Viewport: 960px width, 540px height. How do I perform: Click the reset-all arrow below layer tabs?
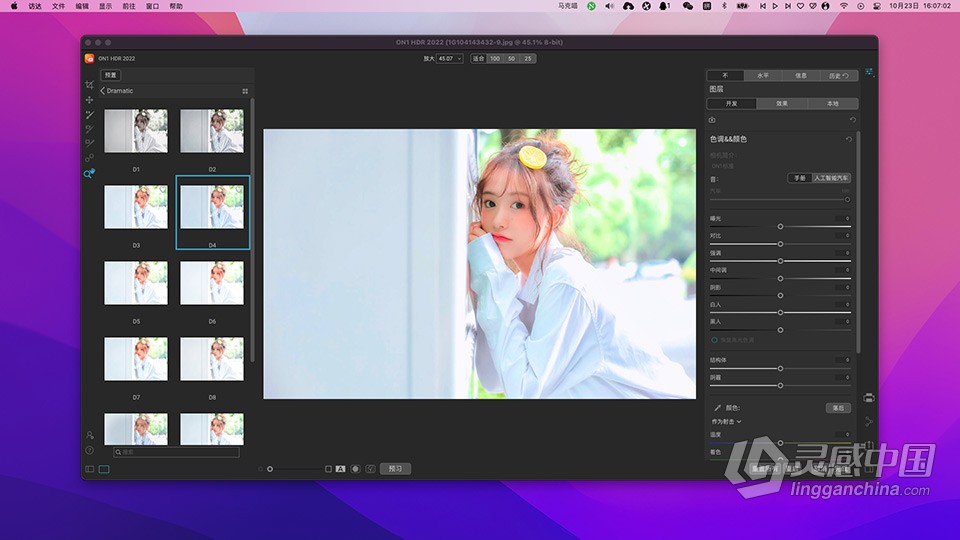pyautogui.click(x=852, y=119)
